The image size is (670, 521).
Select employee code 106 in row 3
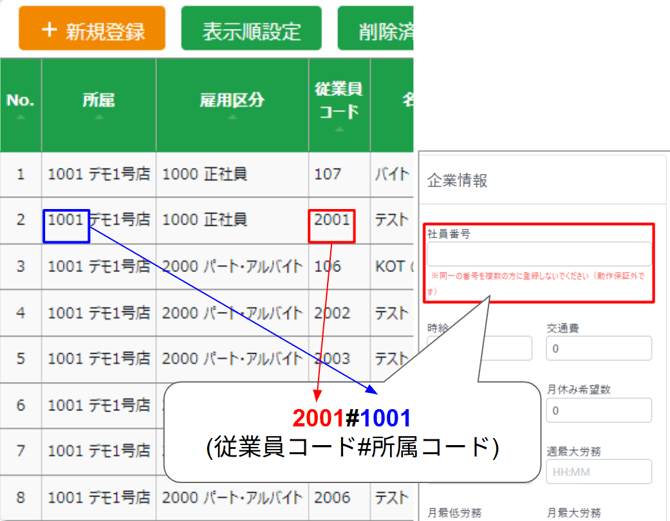(327, 267)
